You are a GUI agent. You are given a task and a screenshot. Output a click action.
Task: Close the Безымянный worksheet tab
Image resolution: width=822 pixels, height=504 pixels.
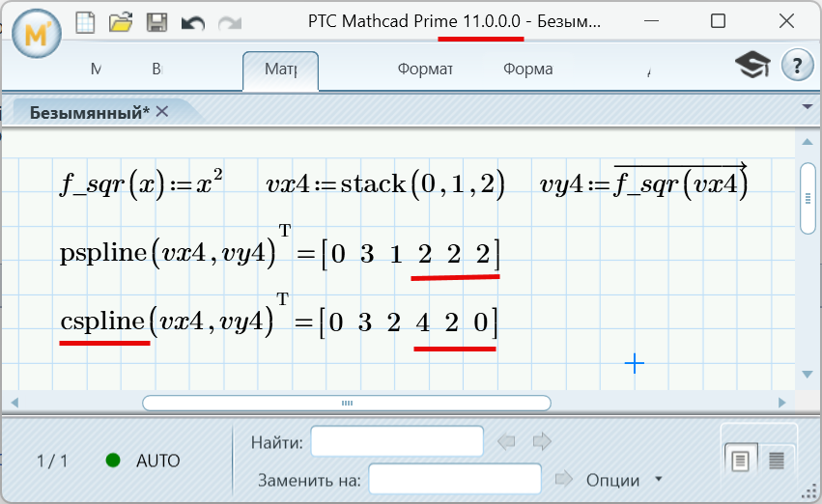(162, 112)
